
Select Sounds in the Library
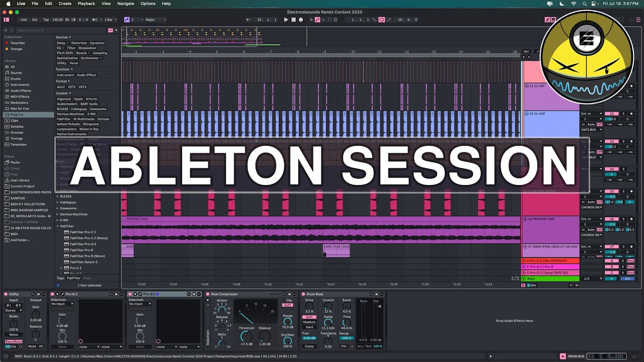tap(16, 73)
